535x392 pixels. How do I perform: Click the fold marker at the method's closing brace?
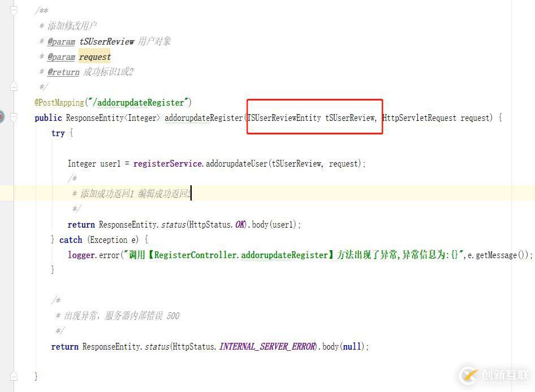pos(14,376)
